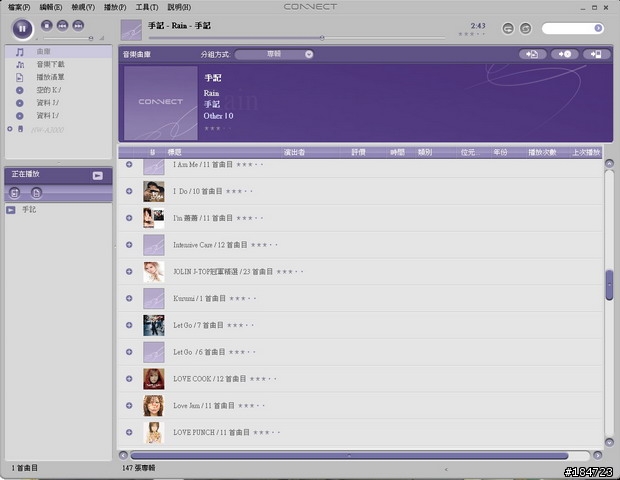The image size is (620, 480).
Task: Toggle shuffle mode icon
Action: (x=525, y=28)
